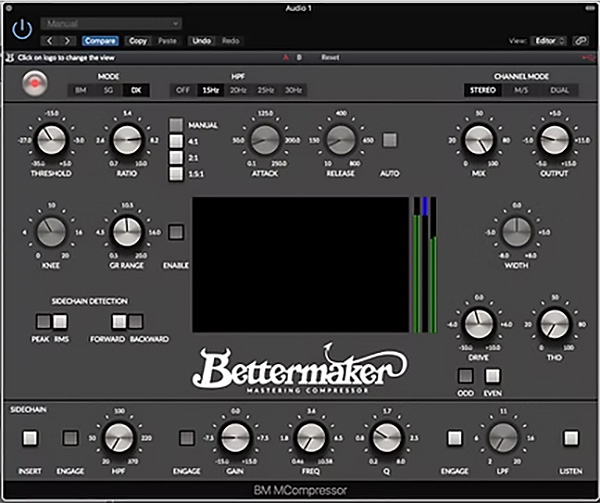The width and height of the screenshot is (600, 503).
Task: Open the Manual preset dropdown
Action: click(111, 23)
